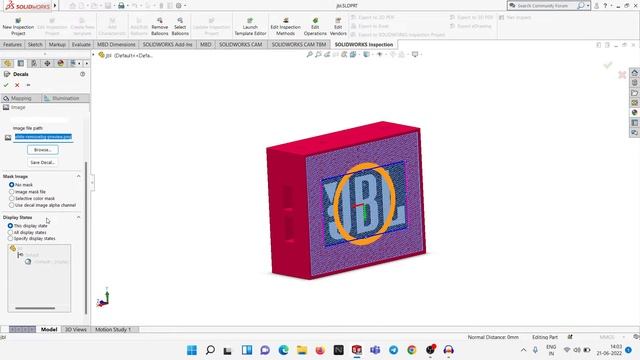Click Zoom to Fit in view toolbar
This screenshot has height=360, width=640.
click(309, 54)
